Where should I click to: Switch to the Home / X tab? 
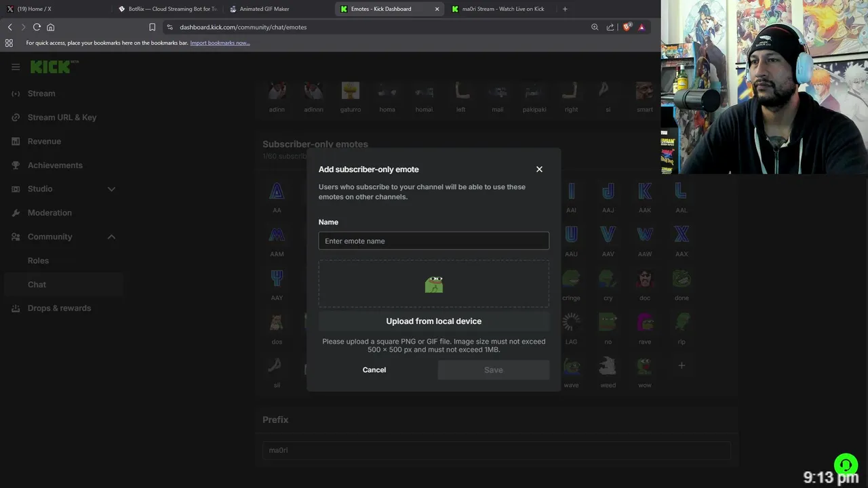(x=54, y=9)
